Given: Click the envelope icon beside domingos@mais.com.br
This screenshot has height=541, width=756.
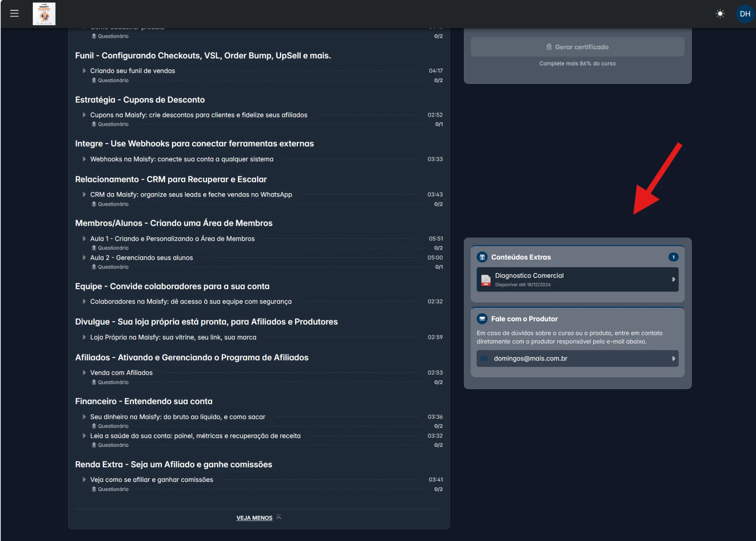Looking at the screenshot, I should (x=484, y=359).
